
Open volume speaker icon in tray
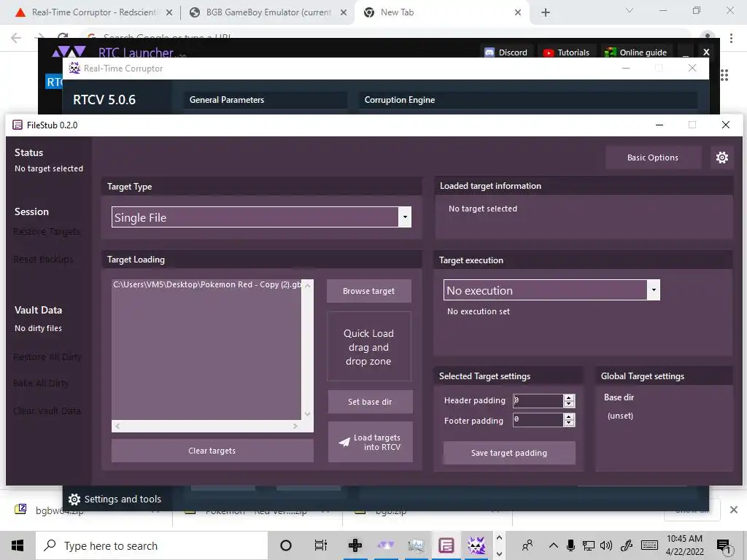tap(606, 545)
